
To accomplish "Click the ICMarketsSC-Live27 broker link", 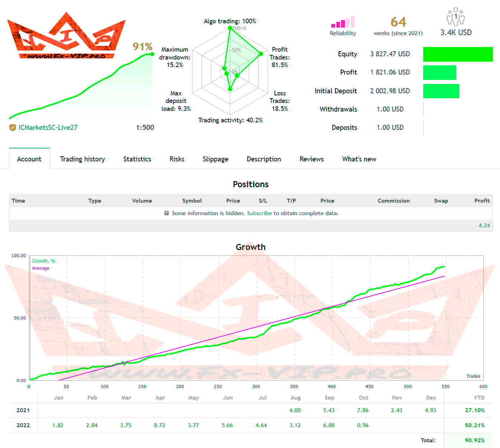I will click(48, 127).
